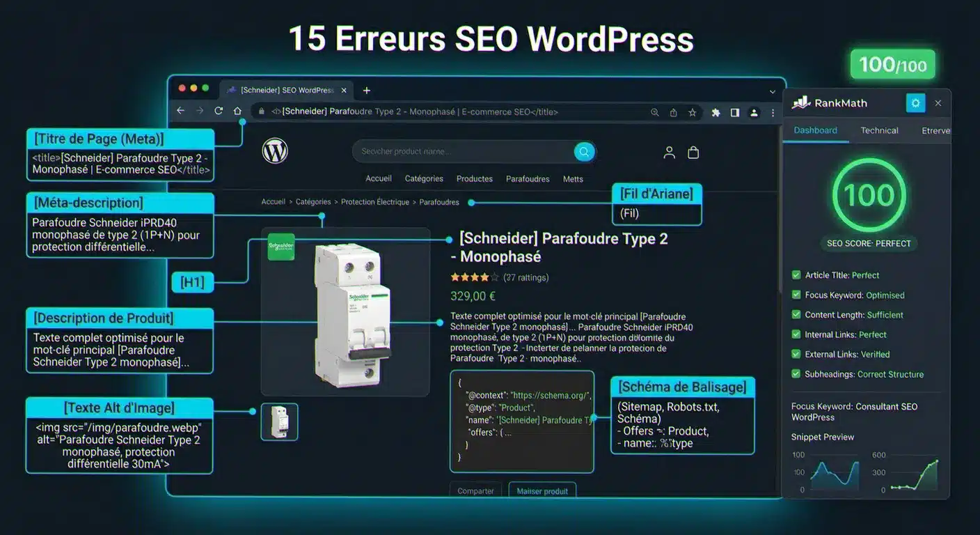Click the price 329,00 €
Screen dimensions: 980x535
[x=473, y=297]
